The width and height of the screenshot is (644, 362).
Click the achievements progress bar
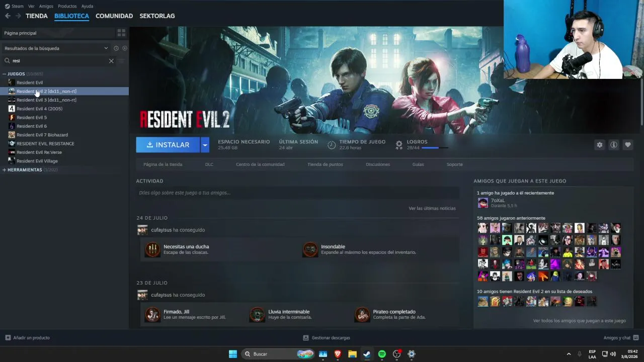435,148
